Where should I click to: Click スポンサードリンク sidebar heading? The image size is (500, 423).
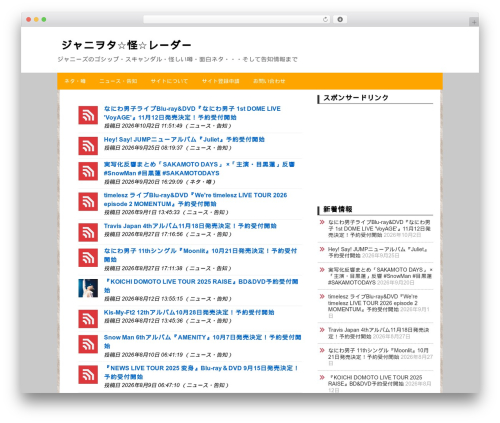coord(356,98)
